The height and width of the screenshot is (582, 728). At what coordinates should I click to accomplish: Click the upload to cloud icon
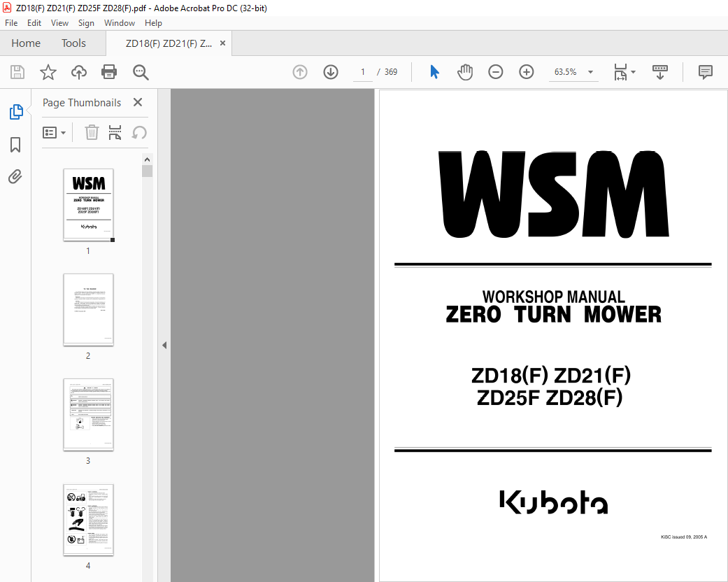point(79,72)
